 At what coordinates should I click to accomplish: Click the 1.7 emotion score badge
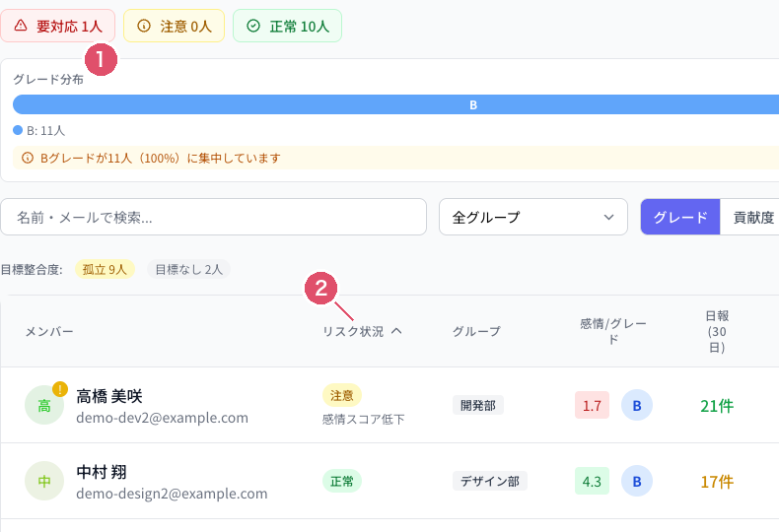[592, 406]
